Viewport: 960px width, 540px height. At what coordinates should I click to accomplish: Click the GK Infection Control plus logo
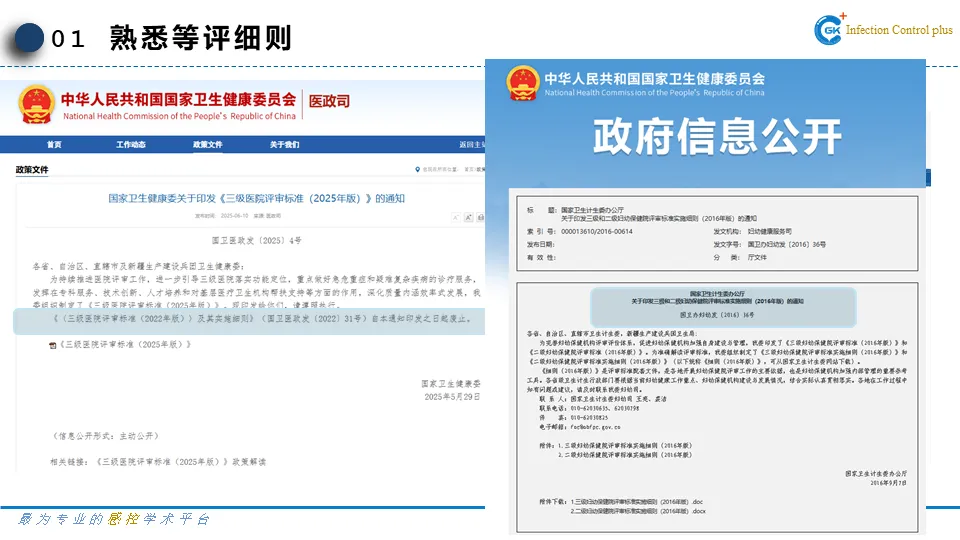[882, 29]
